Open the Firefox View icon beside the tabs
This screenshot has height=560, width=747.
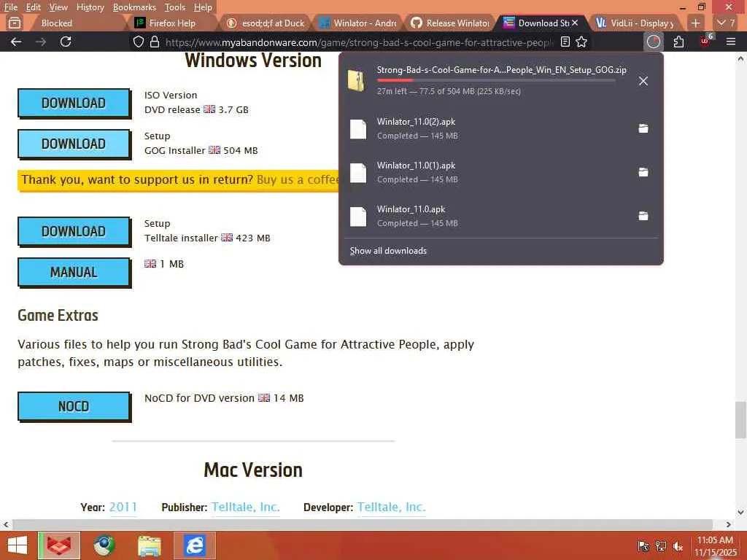15,23
